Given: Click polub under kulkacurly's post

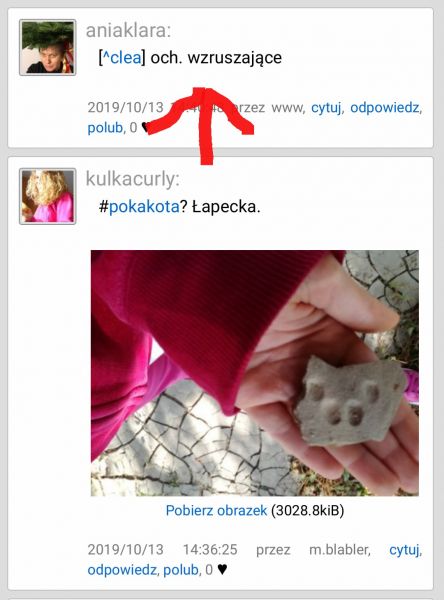Looking at the screenshot, I should [x=181, y=570].
